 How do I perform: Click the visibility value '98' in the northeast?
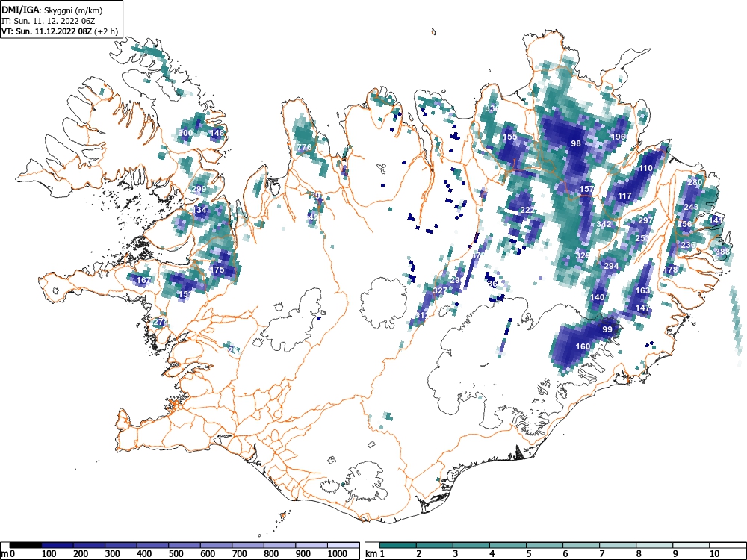[576, 143]
